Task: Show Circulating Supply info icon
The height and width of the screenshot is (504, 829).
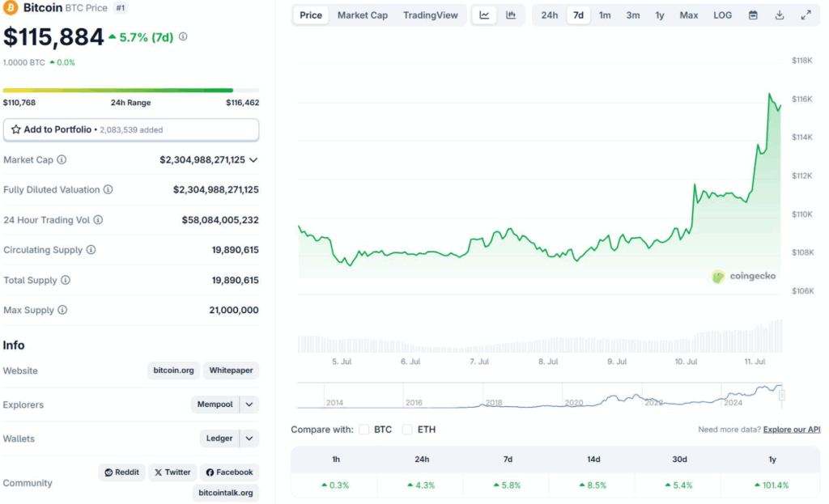Action: [91, 249]
